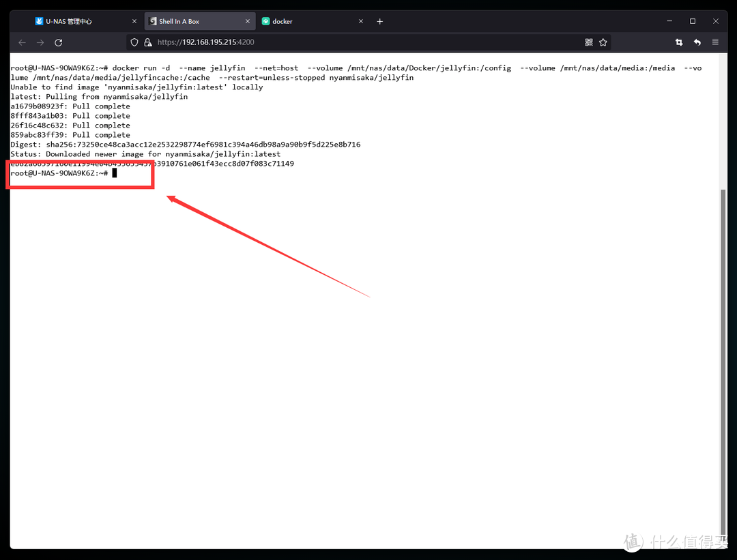Image resolution: width=737 pixels, height=560 pixels.
Task: Bookmark this page with the star
Action: pyautogui.click(x=603, y=42)
